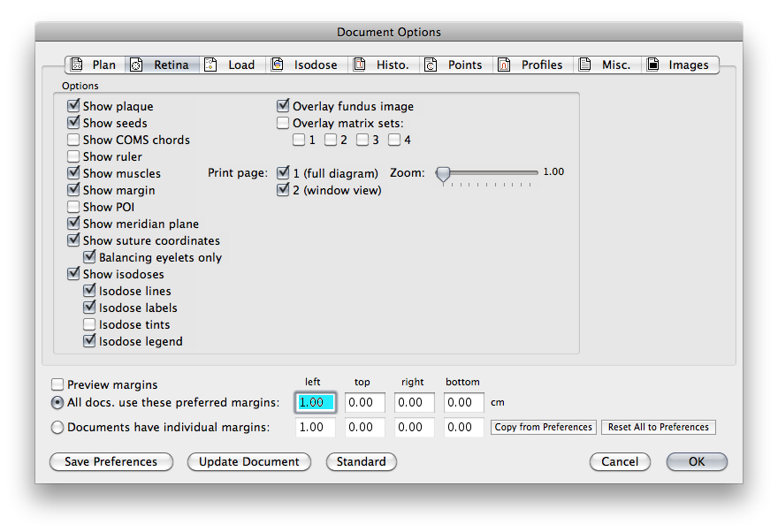Click the Isodose tab icon
778x532 pixels.
[x=278, y=65]
